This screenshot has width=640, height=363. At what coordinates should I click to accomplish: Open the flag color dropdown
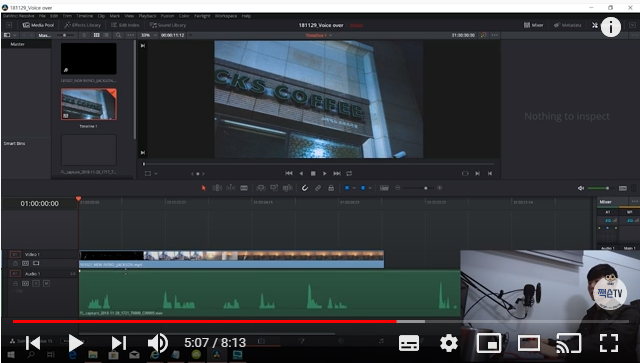pyautogui.click(x=354, y=188)
